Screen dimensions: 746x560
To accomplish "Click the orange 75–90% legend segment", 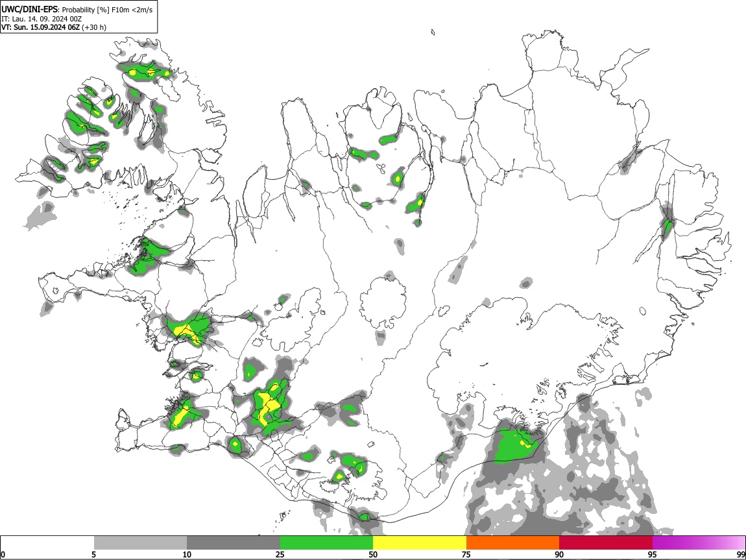I will [513, 543].
